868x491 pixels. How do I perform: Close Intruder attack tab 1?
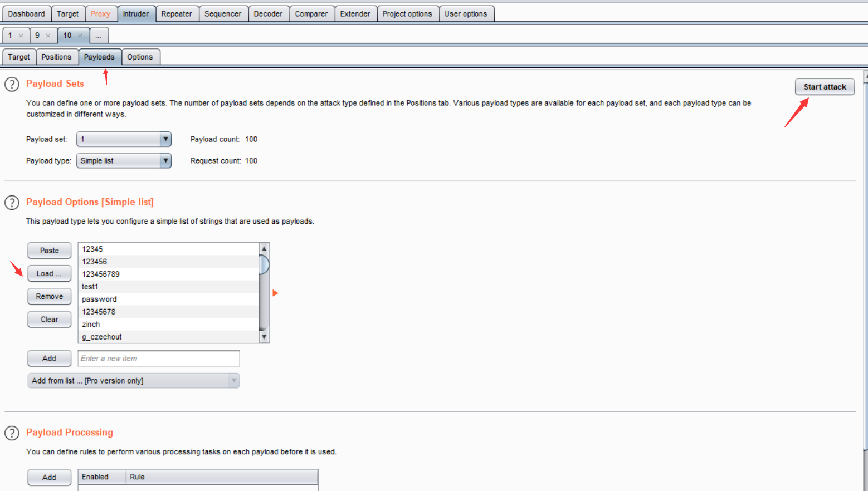click(x=21, y=36)
